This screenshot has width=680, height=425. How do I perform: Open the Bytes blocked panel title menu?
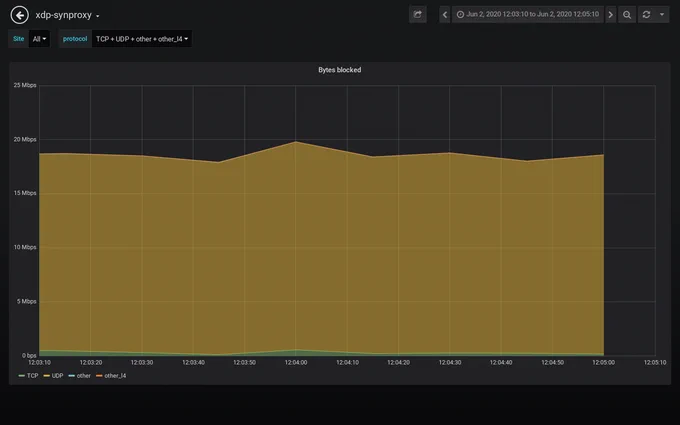[340, 70]
